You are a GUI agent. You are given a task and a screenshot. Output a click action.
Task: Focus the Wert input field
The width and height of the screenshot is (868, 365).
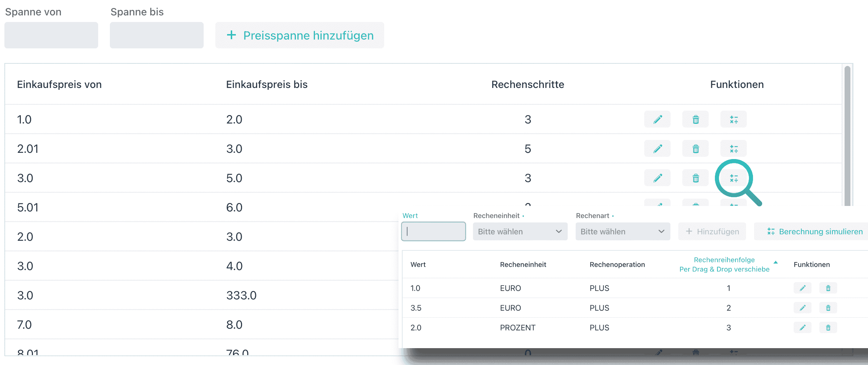point(434,232)
